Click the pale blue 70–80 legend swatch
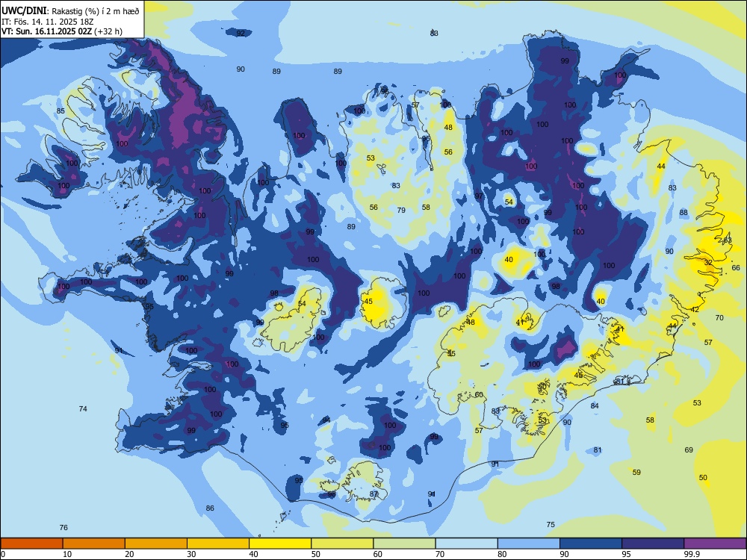747x560 pixels. click(x=466, y=544)
